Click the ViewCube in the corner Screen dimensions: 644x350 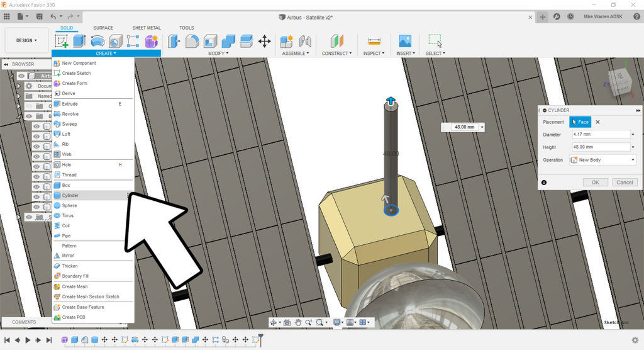tap(619, 81)
